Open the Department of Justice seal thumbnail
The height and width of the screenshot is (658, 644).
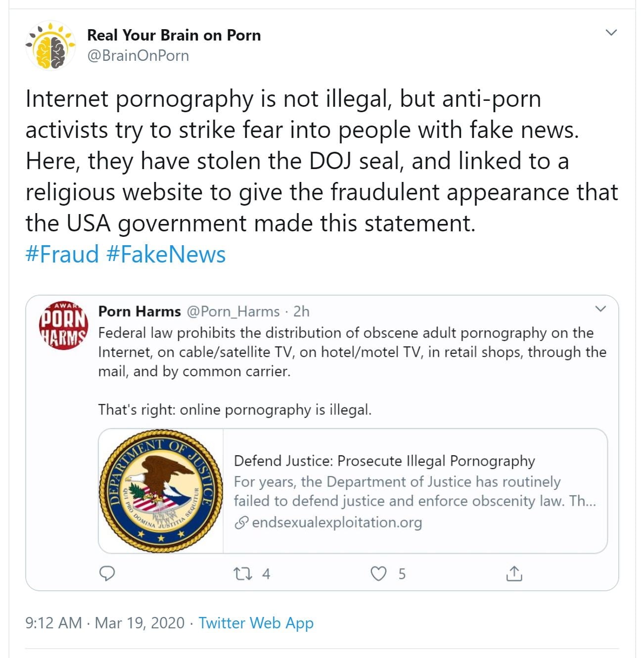point(161,490)
